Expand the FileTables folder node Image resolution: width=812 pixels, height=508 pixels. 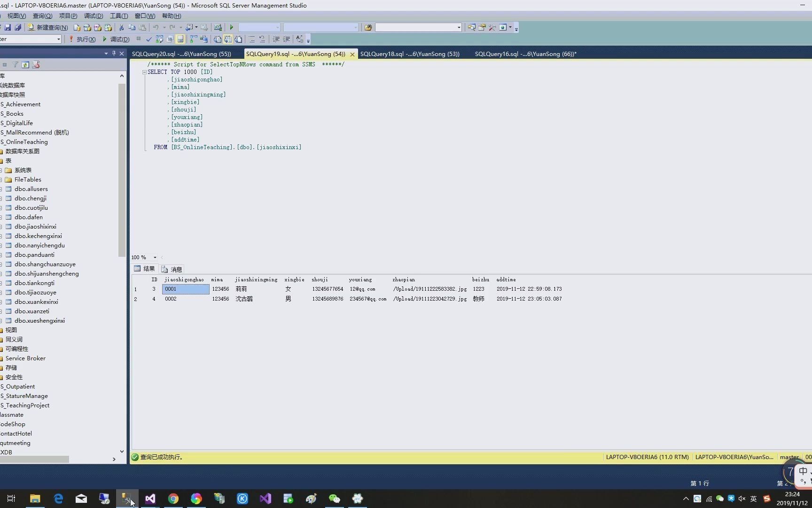click(1, 180)
